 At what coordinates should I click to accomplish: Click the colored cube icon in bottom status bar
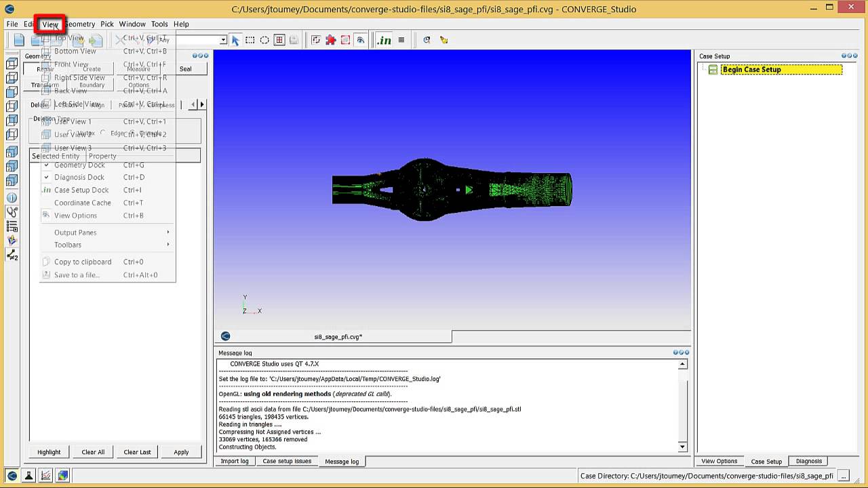(63, 476)
